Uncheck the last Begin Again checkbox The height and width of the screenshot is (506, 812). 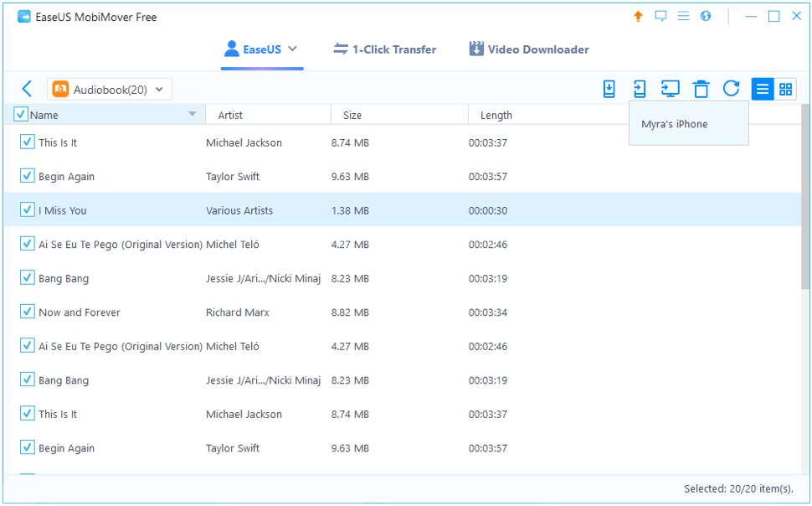pyautogui.click(x=27, y=447)
